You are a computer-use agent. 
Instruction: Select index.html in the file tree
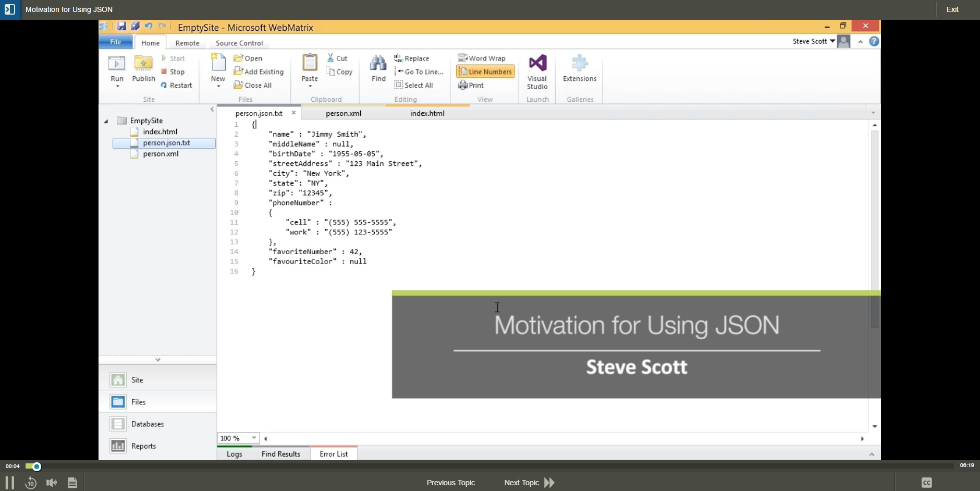pyautogui.click(x=160, y=132)
